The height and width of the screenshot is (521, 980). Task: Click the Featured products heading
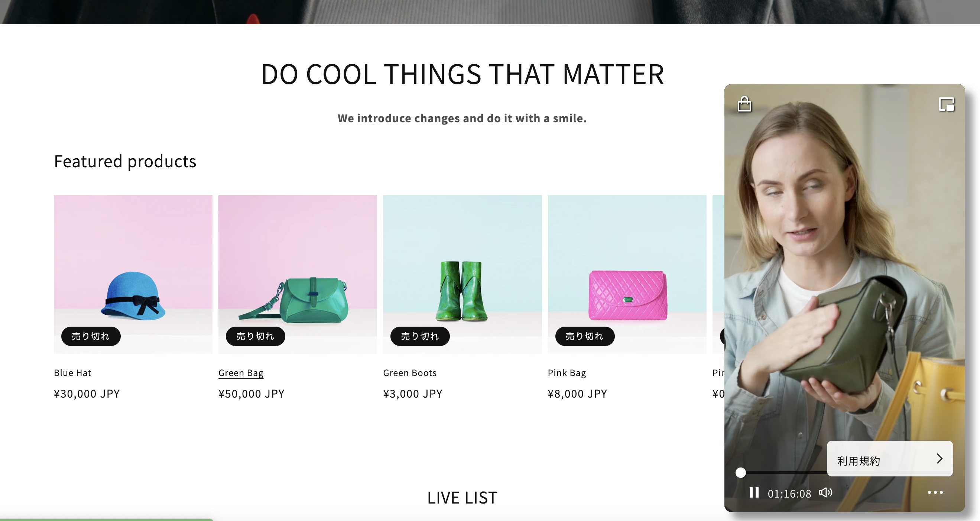click(x=125, y=161)
